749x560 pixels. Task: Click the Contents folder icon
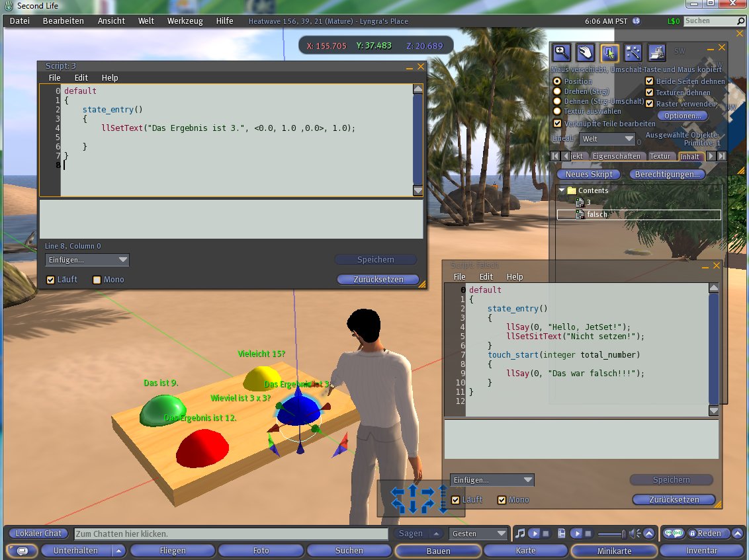pyautogui.click(x=572, y=190)
